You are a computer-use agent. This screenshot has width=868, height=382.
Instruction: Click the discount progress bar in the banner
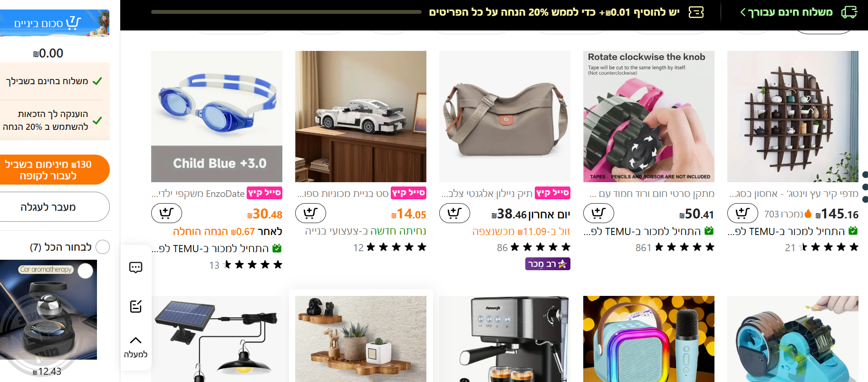[286, 12]
